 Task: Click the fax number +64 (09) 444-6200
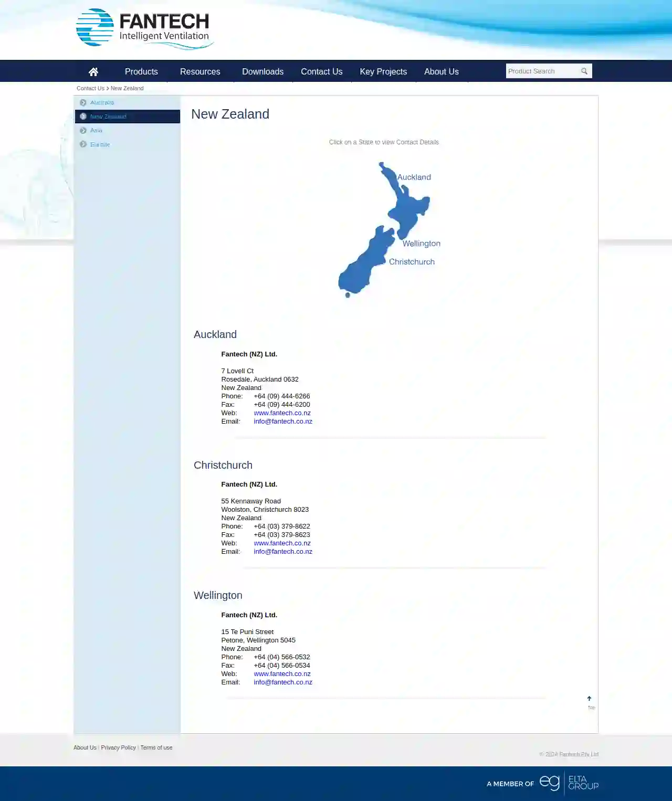pyautogui.click(x=282, y=405)
